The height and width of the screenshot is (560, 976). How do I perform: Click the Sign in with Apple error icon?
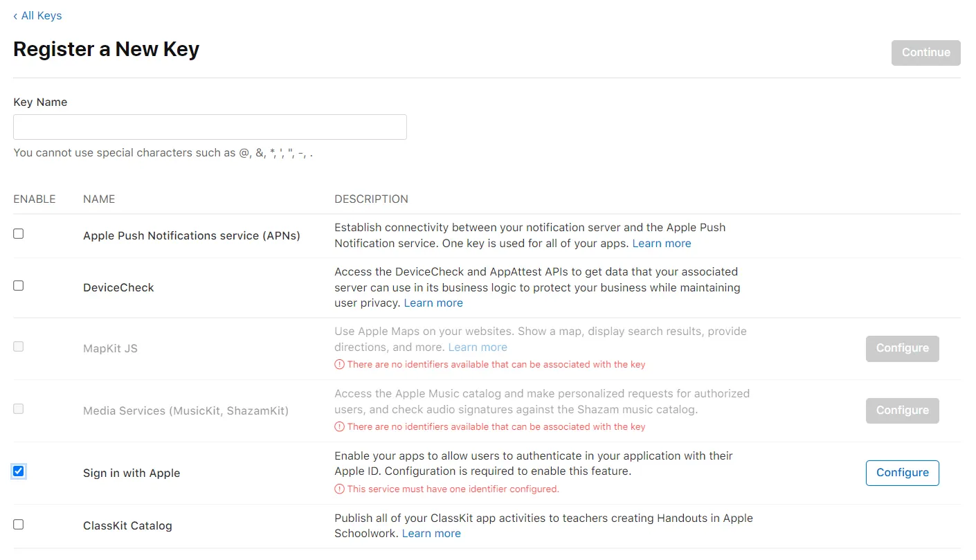(x=339, y=489)
